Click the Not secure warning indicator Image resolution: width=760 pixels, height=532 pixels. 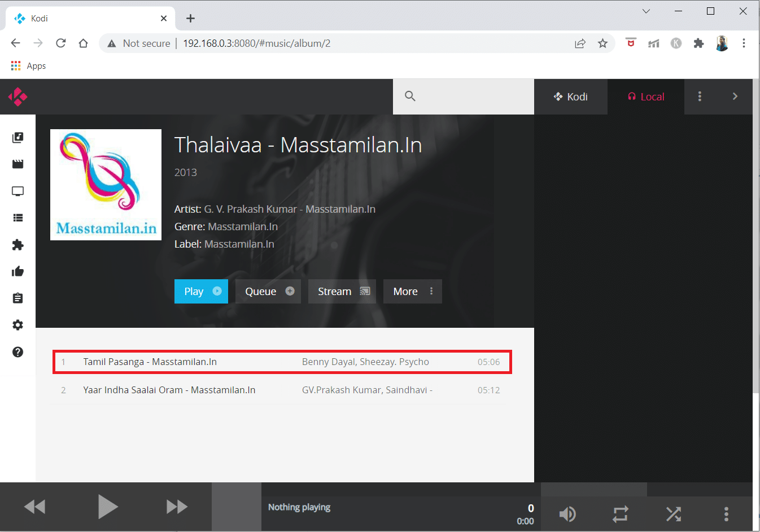click(139, 43)
